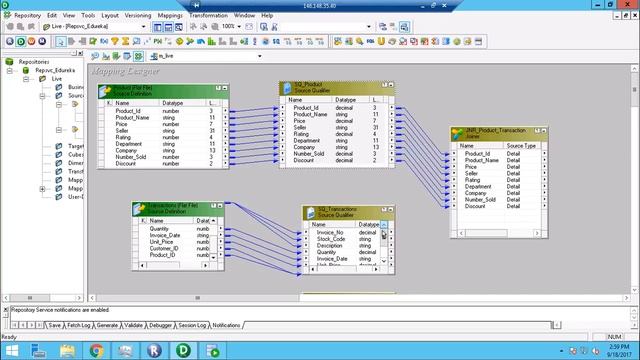Image resolution: width=640 pixels, height=360 pixels.
Task: Open the Versioning menu
Action: pyautogui.click(x=138, y=15)
